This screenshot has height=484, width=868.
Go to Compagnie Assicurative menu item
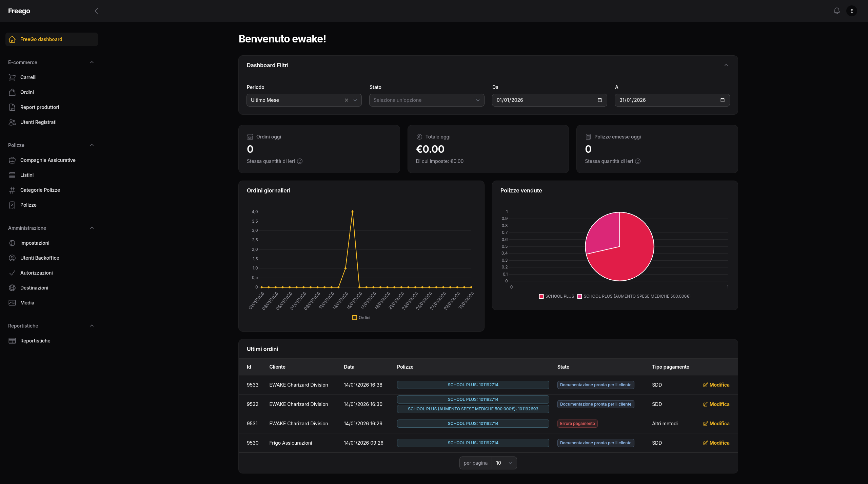[48, 160]
